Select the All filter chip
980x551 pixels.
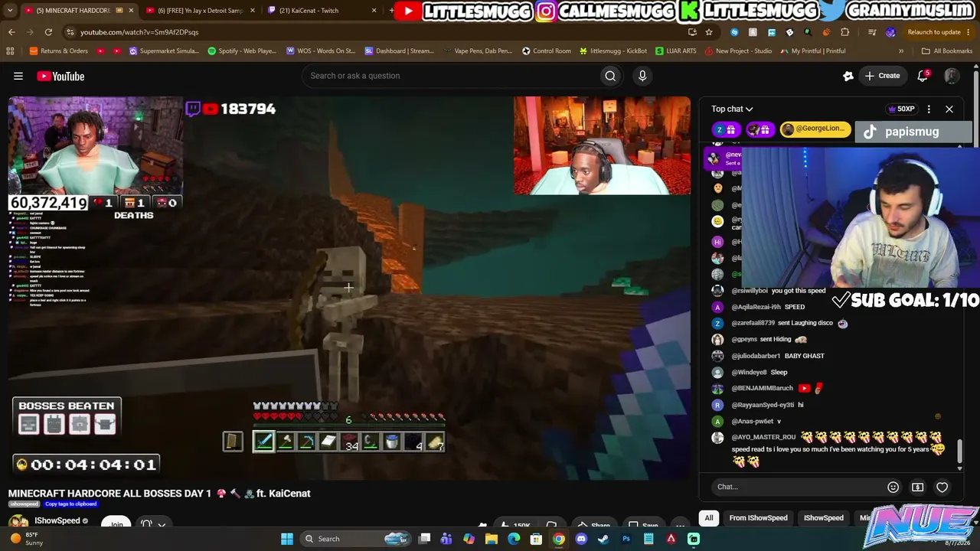[x=709, y=518]
